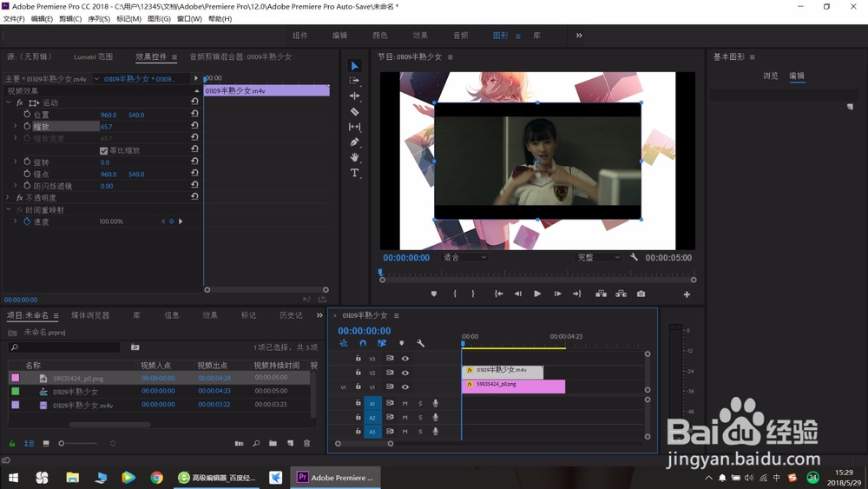Open the playback resolution dropdown
868x489 pixels.
[x=598, y=257]
